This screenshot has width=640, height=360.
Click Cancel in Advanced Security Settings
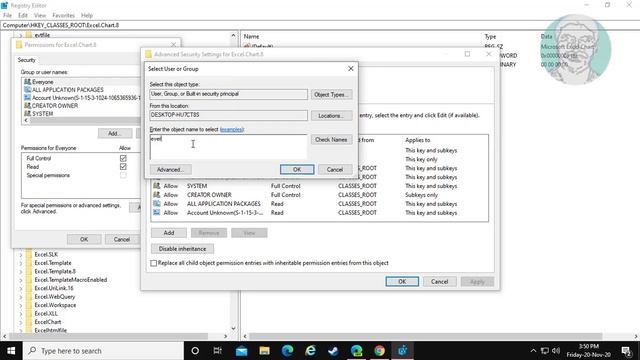point(440,282)
